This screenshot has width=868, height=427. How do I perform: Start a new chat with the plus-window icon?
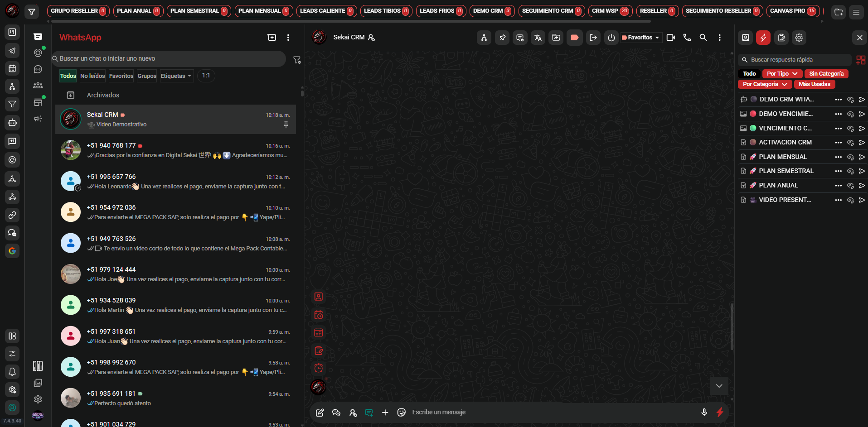tap(272, 38)
